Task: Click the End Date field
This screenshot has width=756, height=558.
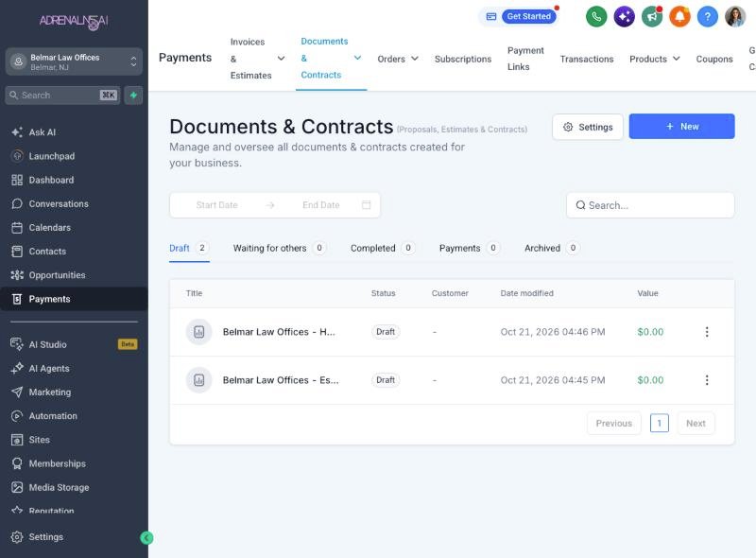Action: pyautogui.click(x=321, y=205)
